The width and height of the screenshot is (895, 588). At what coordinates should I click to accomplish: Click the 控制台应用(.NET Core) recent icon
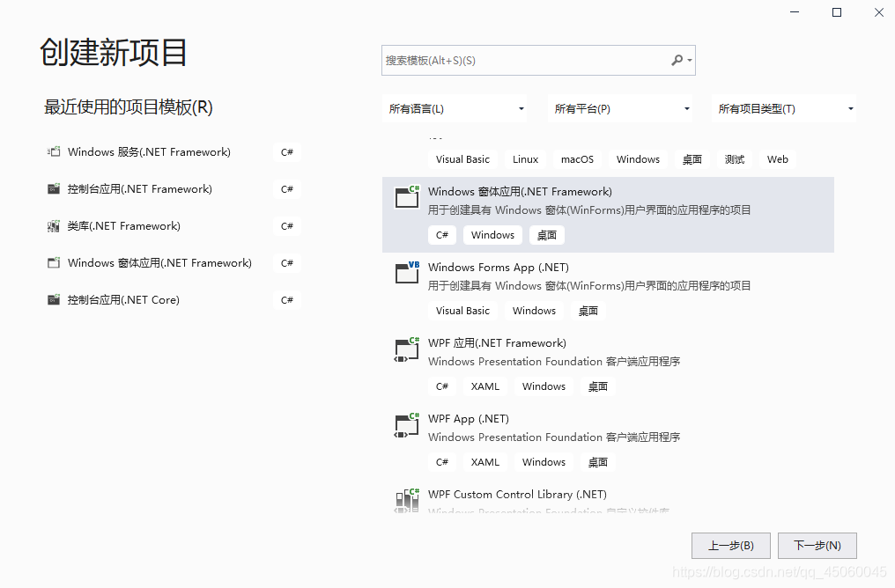pyautogui.click(x=54, y=300)
